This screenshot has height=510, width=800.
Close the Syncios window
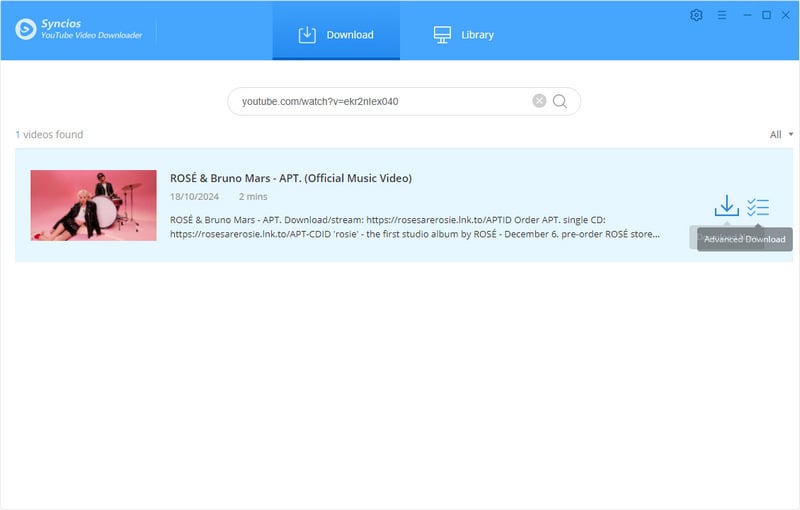786,15
